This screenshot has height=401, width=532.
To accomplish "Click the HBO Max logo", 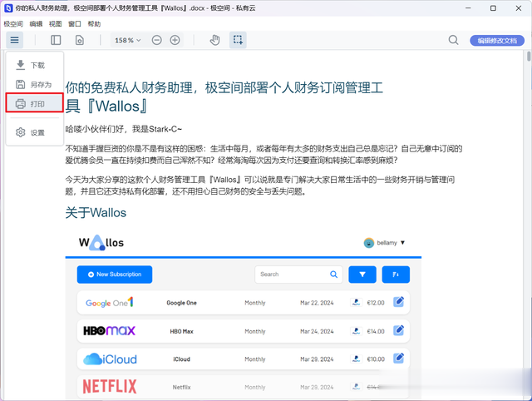I will tap(109, 330).
